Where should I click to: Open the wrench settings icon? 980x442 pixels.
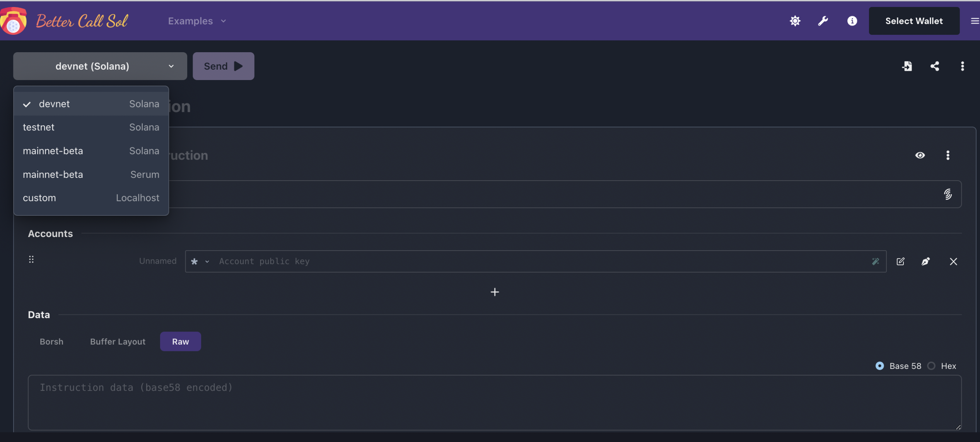click(823, 21)
